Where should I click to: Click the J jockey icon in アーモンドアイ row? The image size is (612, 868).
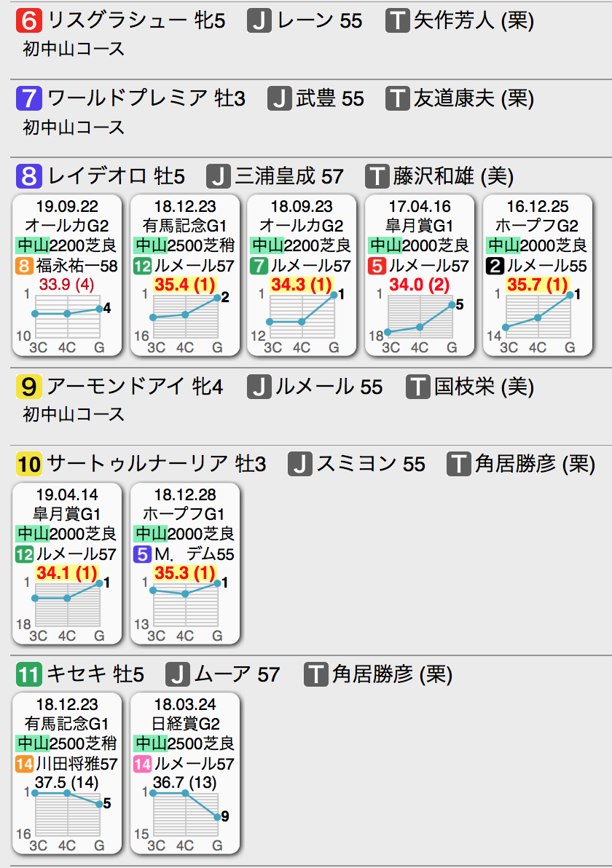[x=259, y=387]
